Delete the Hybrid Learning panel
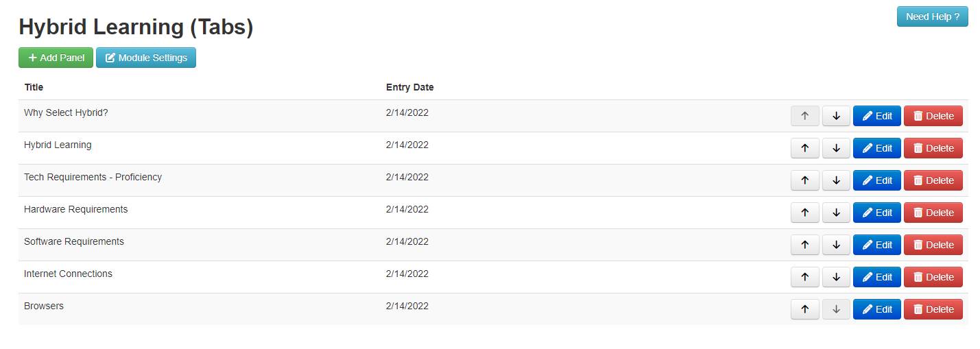Image resolution: width=980 pixels, height=349 pixels. pos(933,148)
